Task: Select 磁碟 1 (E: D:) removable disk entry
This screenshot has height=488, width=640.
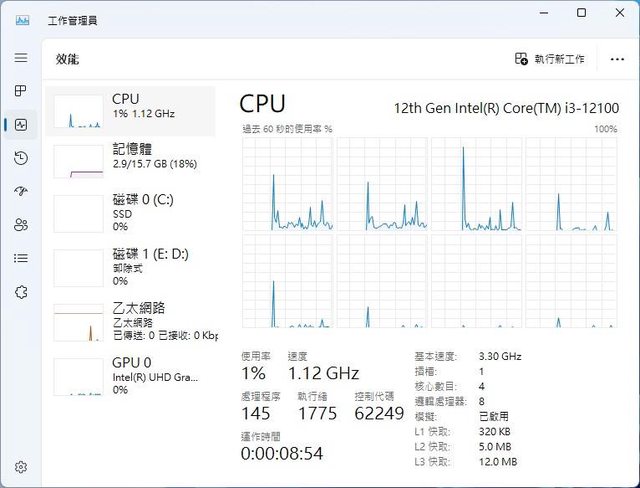Action: tap(130, 268)
